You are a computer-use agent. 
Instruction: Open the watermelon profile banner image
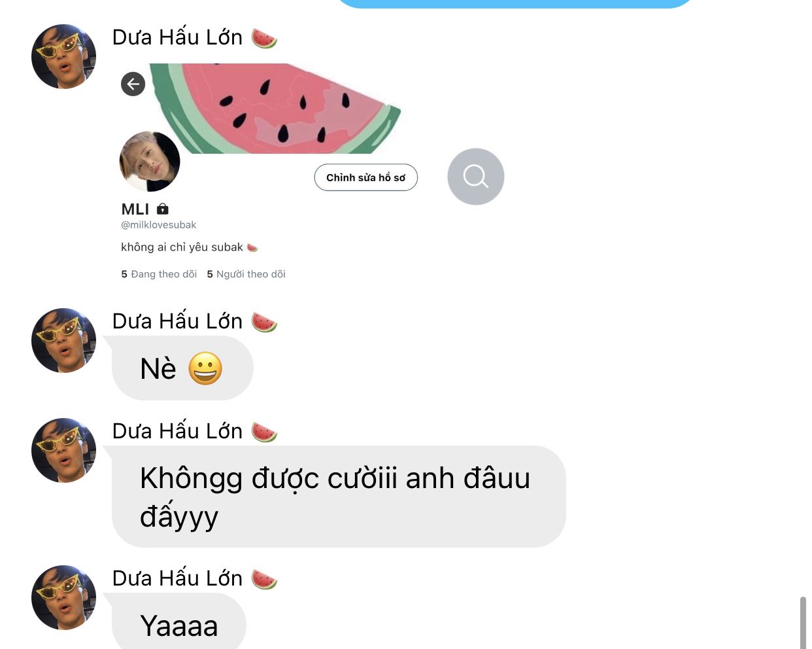tap(275, 109)
